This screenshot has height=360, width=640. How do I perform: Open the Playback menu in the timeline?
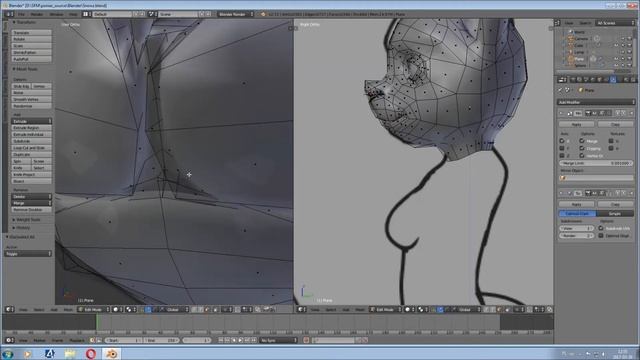pos(77,340)
